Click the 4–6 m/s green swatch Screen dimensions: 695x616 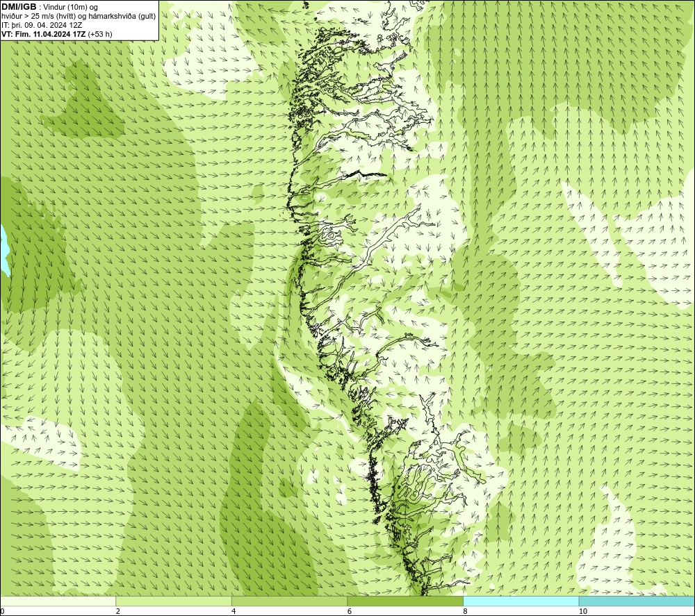click(289, 601)
